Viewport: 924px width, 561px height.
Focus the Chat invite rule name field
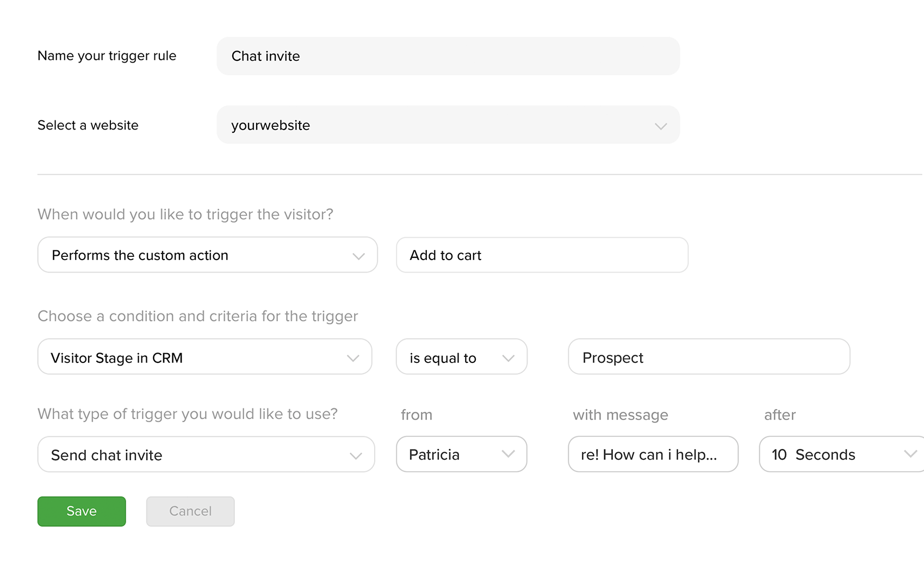(448, 56)
